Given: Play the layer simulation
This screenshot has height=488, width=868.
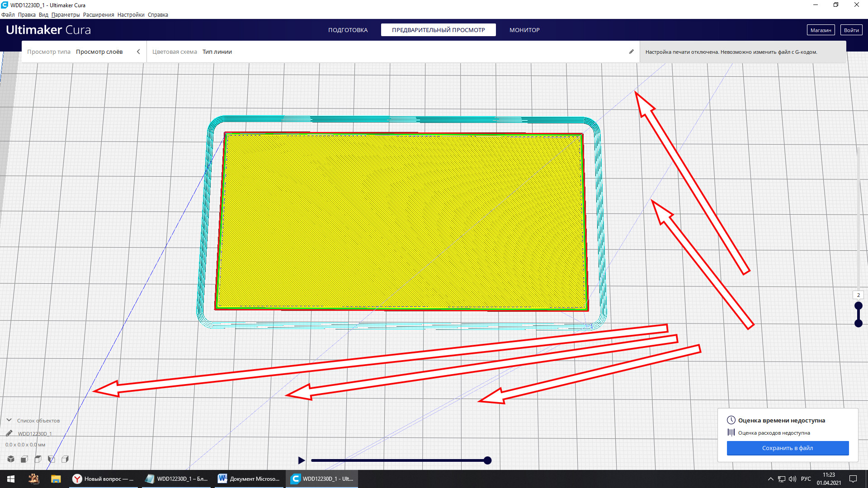Looking at the screenshot, I should click(x=302, y=460).
